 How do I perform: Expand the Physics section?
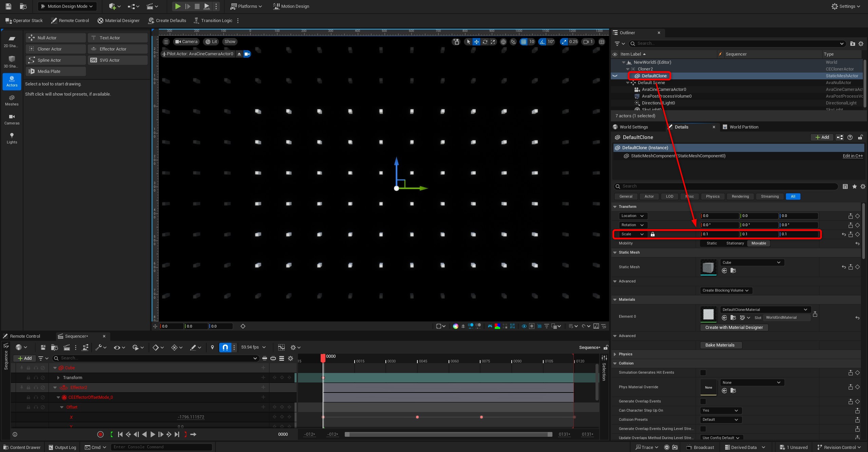point(615,354)
